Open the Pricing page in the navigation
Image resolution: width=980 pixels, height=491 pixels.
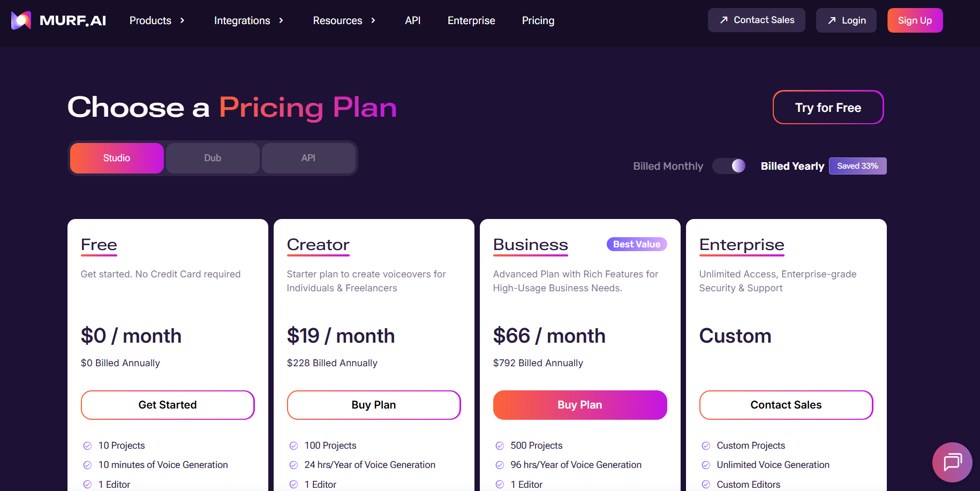pos(538,20)
